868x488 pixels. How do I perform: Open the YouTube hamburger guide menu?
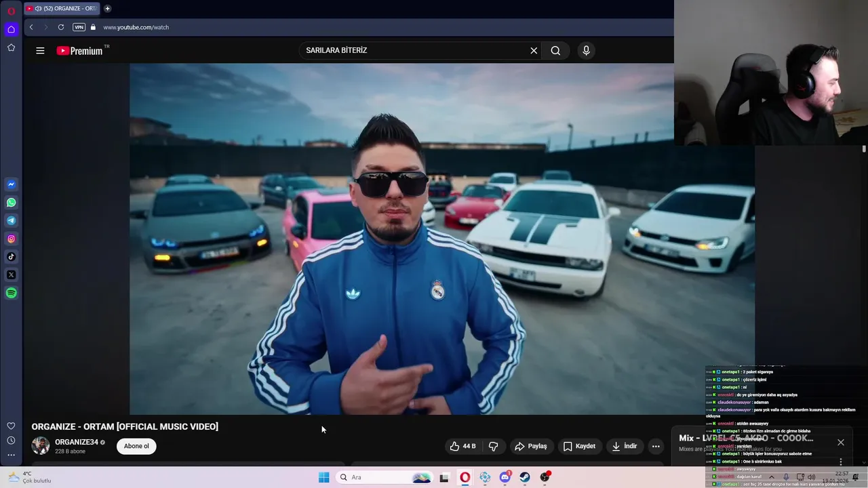(40, 50)
